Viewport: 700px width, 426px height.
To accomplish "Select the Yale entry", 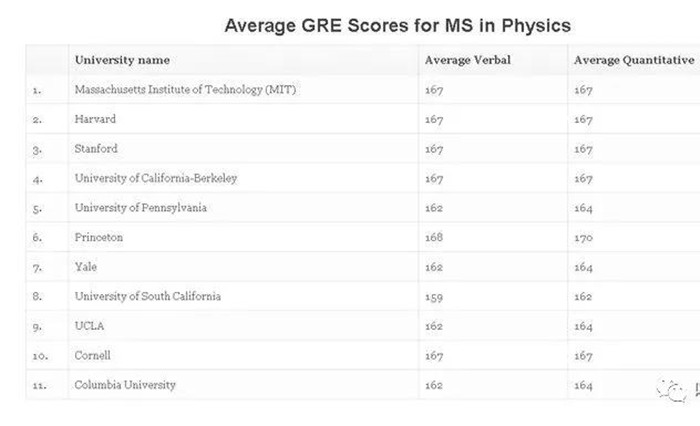I will pyautogui.click(x=86, y=267).
